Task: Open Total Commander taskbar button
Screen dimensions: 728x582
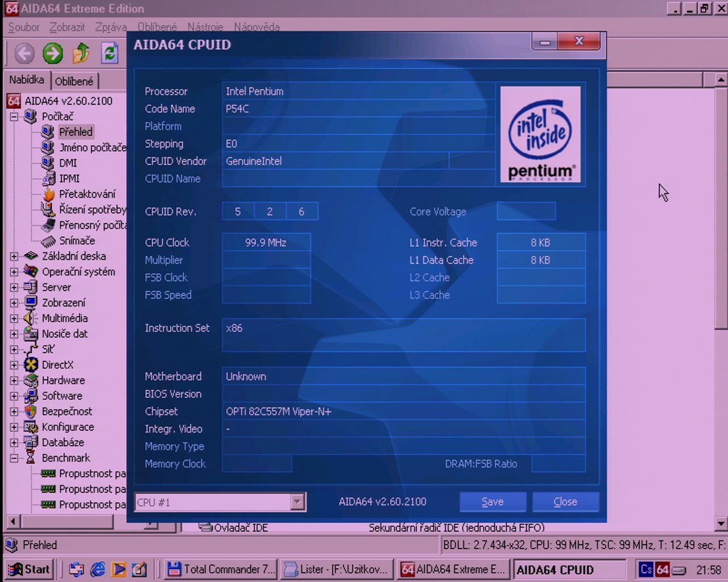Action: click(221, 569)
